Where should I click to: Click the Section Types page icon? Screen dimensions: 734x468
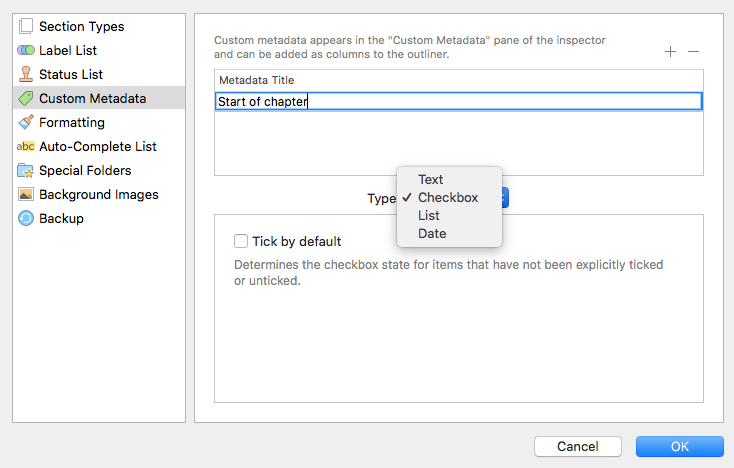[26, 26]
